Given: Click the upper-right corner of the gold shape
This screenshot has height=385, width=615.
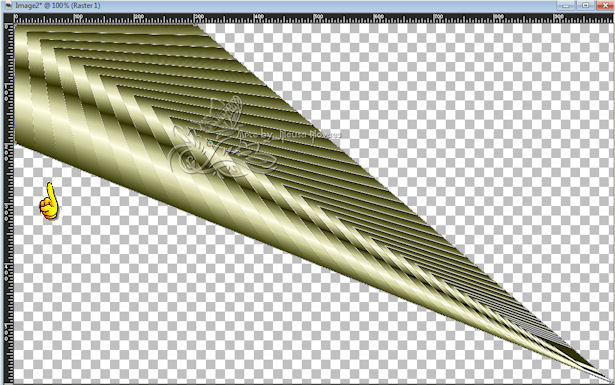Looking at the screenshot, I should click(196, 26).
